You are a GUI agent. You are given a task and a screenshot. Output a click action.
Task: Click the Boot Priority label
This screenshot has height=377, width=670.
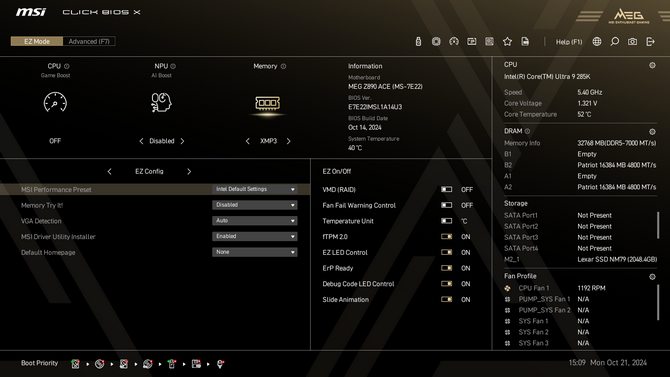(39, 363)
